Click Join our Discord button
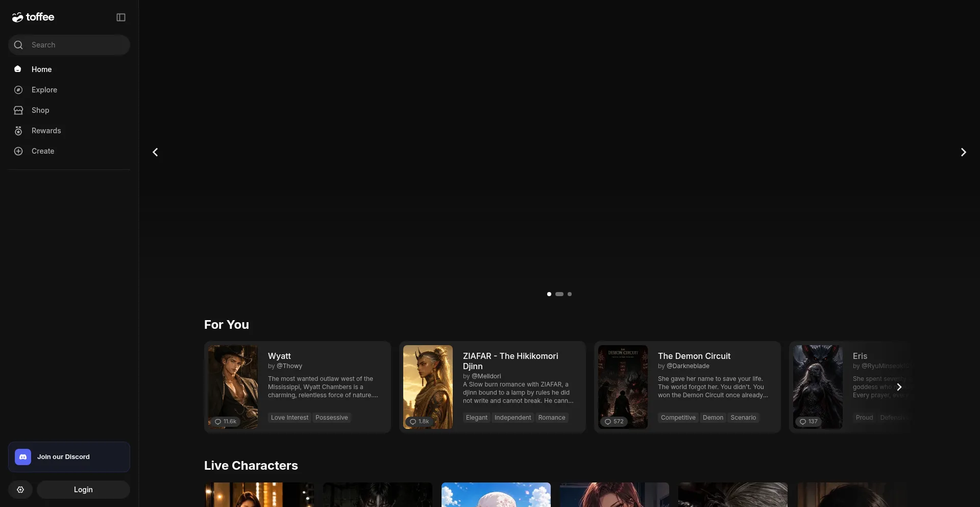The width and height of the screenshot is (980, 507). tap(69, 457)
